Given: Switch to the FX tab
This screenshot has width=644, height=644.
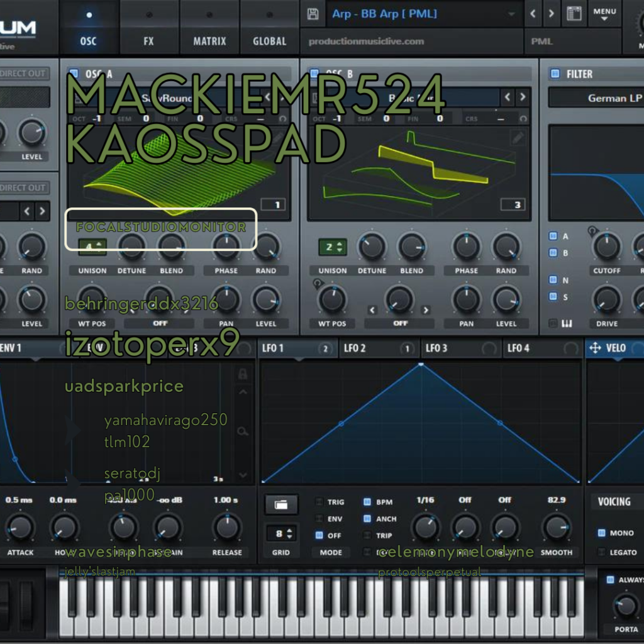Looking at the screenshot, I should pyautogui.click(x=148, y=27).
